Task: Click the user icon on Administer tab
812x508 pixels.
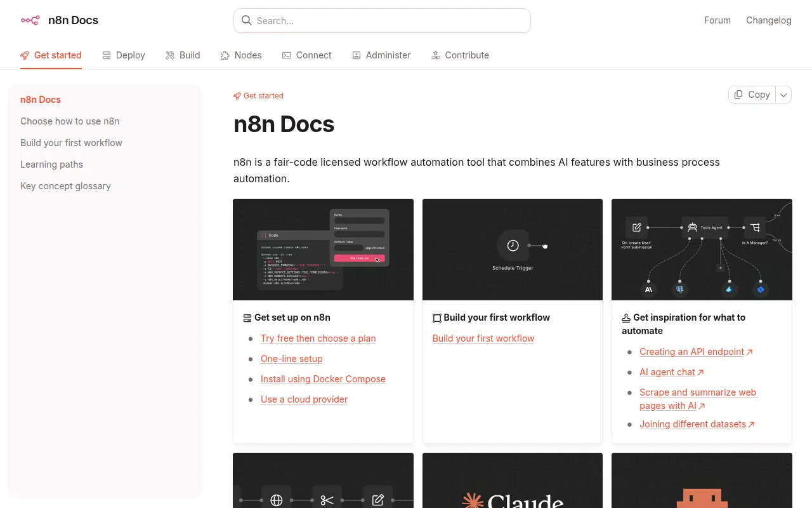Action: click(357, 55)
